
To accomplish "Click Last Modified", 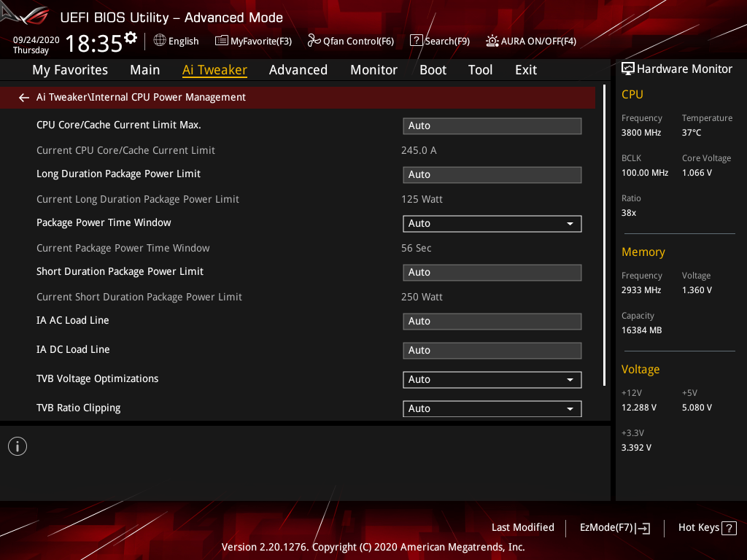I will [522, 528].
